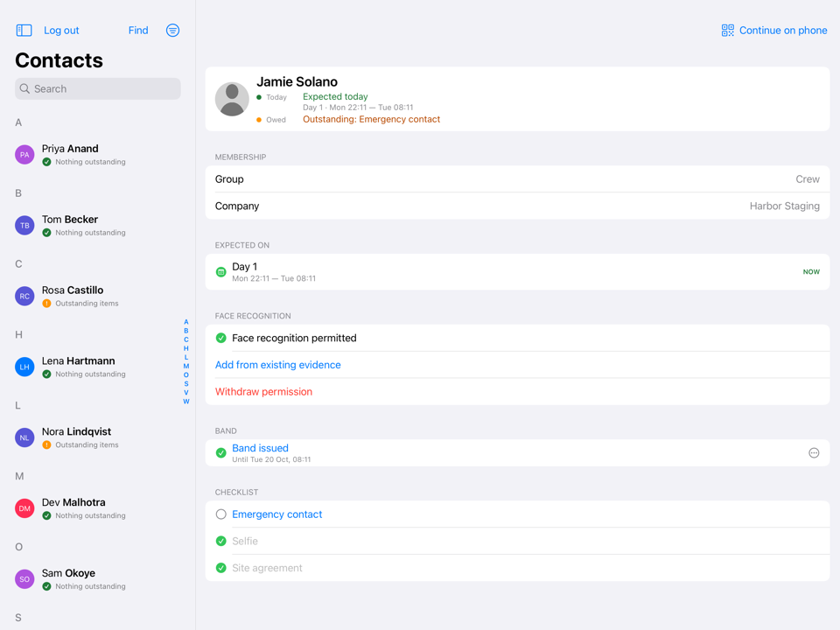840x630 pixels.
Task: Click the Find button
Action: pos(138,31)
